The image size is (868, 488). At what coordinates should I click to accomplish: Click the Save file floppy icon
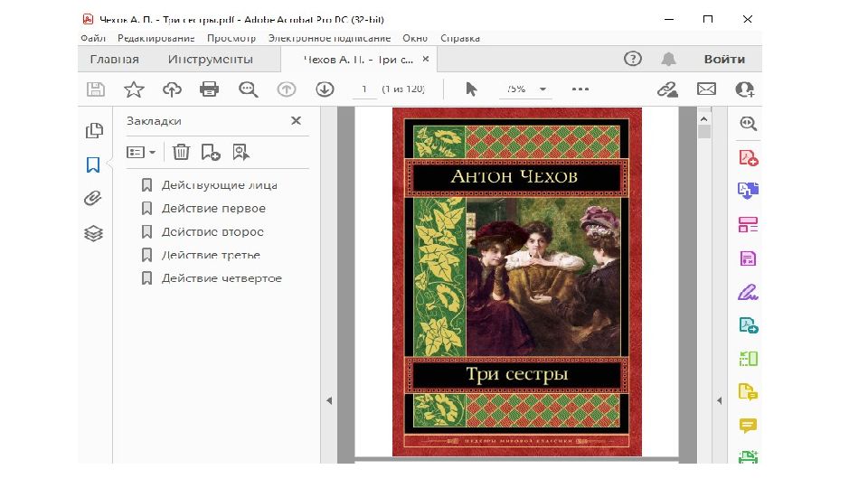tap(96, 89)
